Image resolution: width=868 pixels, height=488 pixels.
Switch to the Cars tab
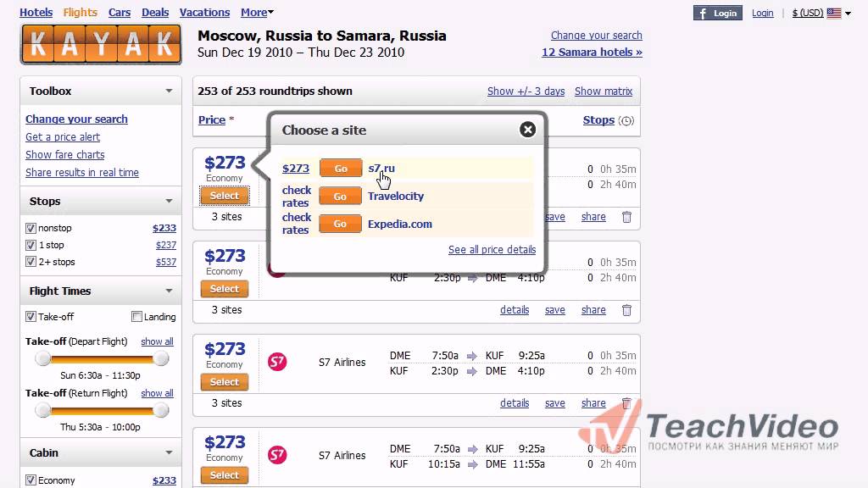pos(120,12)
